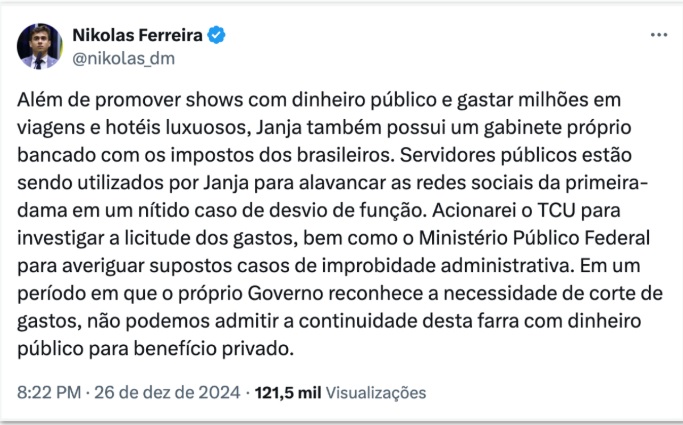Open Nikolas Ferreira's profile picture
This screenshot has height=425, width=683.
[40, 46]
